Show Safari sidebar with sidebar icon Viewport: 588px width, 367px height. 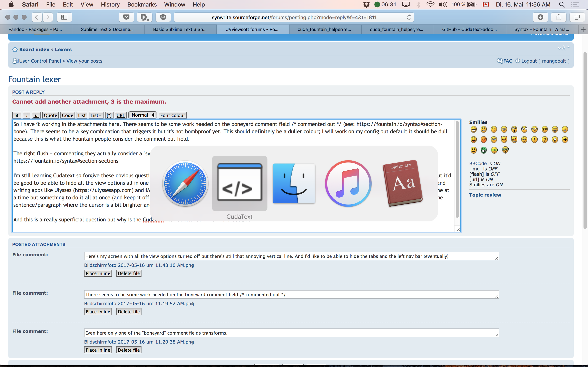click(64, 17)
